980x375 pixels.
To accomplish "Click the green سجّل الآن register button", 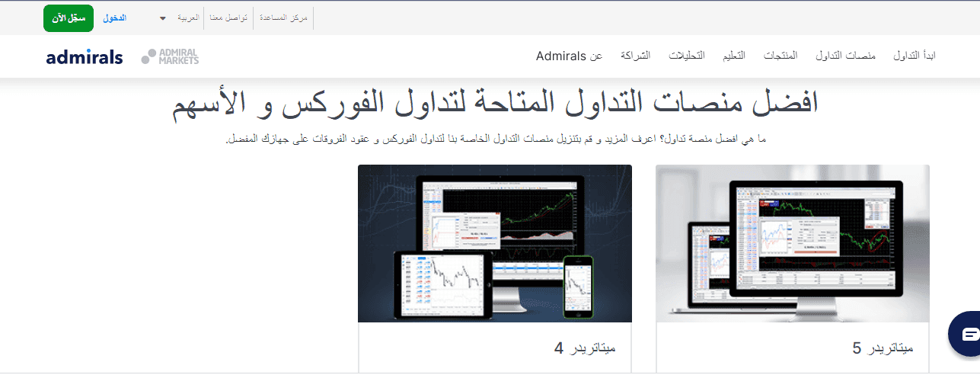I will click(69, 18).
